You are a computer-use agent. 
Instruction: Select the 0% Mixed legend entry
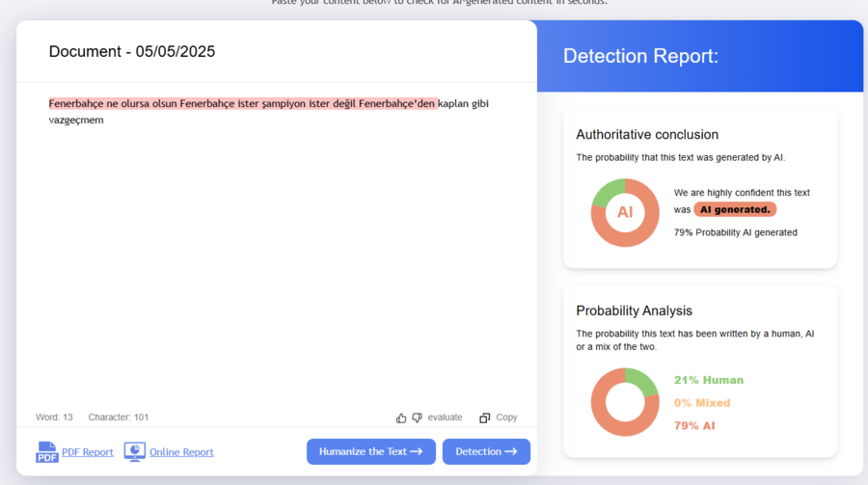click(x=702, y=403)
